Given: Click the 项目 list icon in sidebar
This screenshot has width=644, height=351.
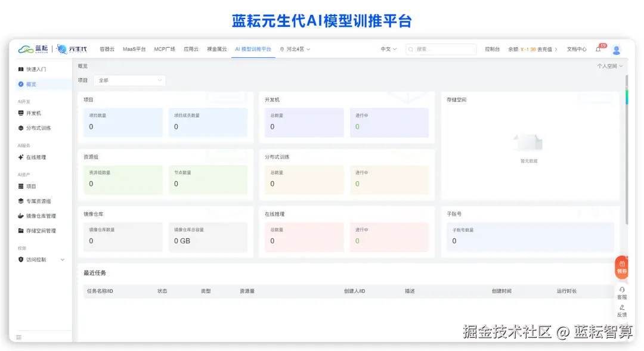Looking at the screenshot, I should tap(20, 187).
